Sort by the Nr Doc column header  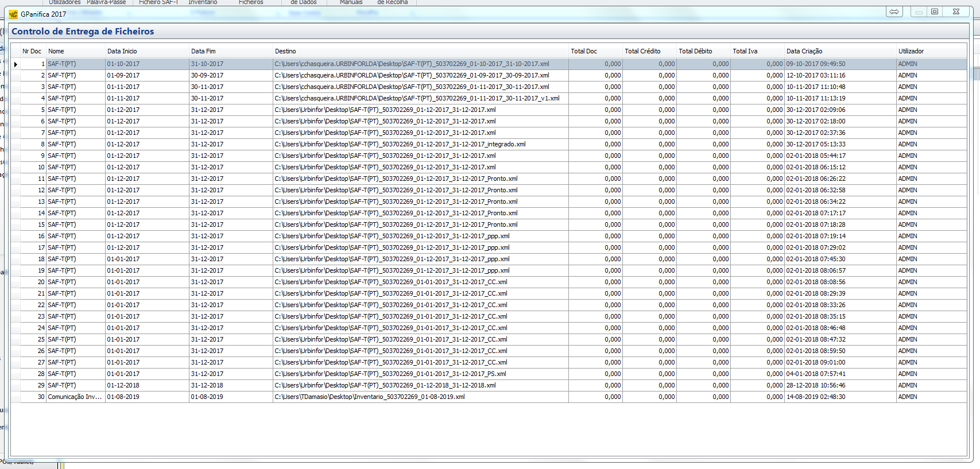coord(32,51)
